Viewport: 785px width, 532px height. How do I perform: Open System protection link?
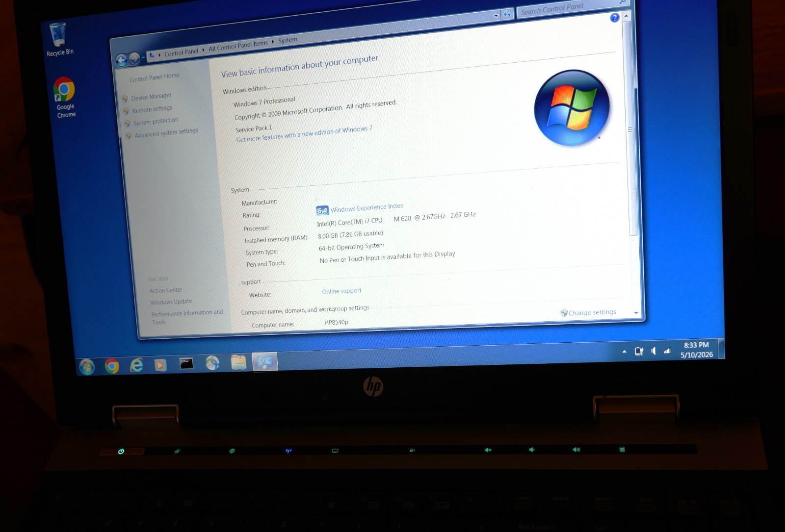pyautogui.click(x=156, y=122)
